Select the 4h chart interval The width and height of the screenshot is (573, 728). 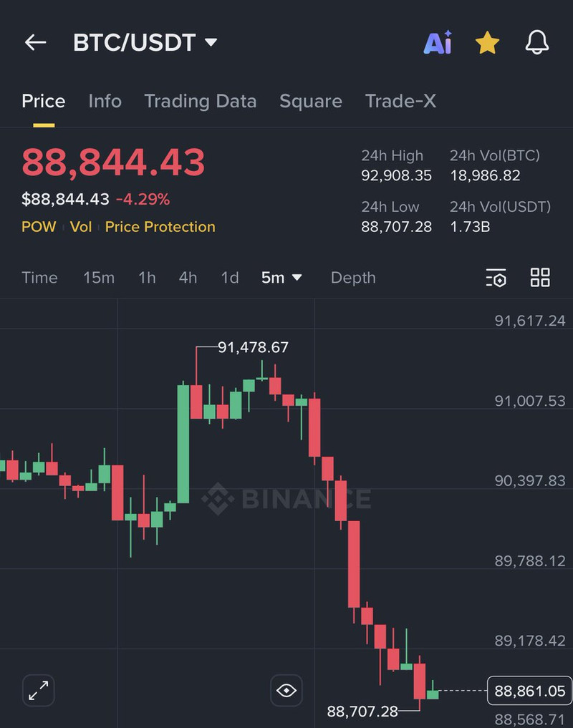[x=188, y=278]
